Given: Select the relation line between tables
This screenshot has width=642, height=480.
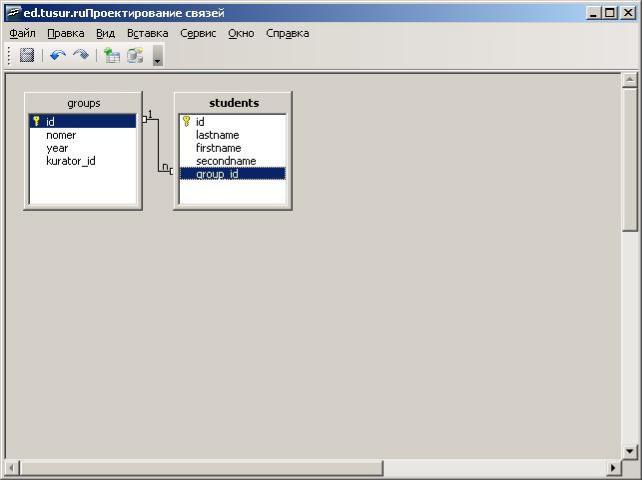Looking at the screenshot, I should pos(158,145).
